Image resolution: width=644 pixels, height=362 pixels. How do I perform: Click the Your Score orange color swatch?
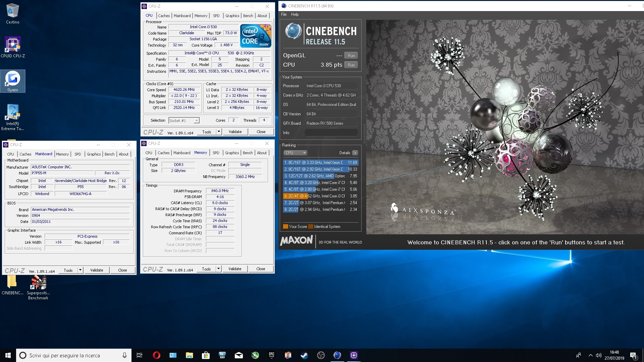click(x=285, y=227)
